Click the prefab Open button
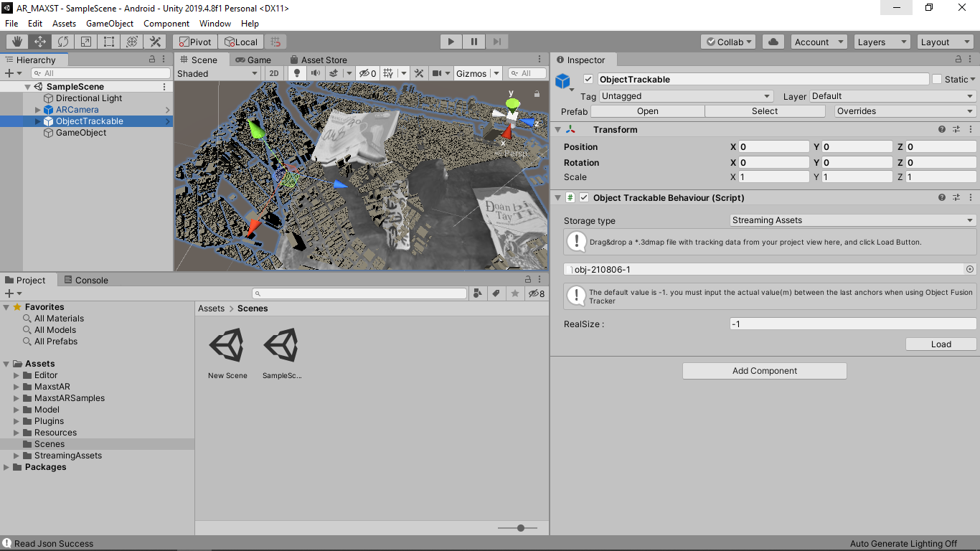The image size is (980, 551). coord(647,111)
